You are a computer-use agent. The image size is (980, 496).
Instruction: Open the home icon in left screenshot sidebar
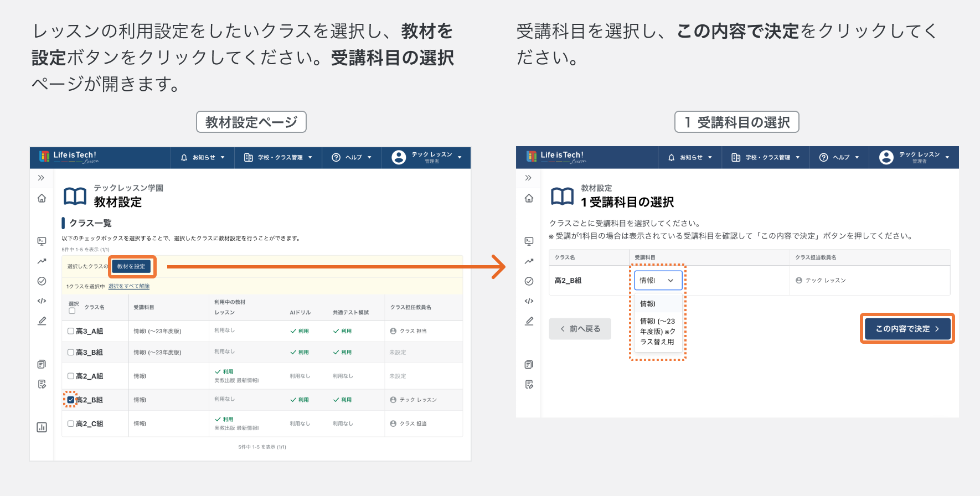point(42,198)
